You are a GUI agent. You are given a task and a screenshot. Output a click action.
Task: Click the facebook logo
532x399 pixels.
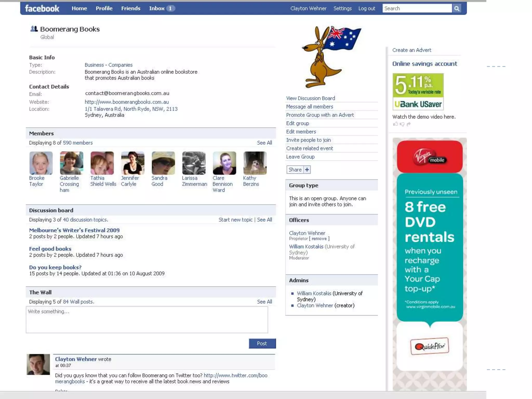point(42,9)
